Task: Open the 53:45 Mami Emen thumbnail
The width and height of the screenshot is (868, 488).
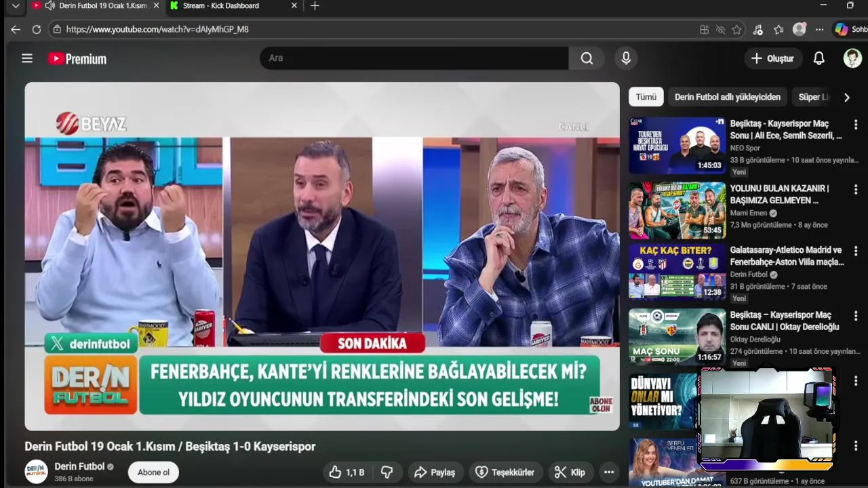Action: pyautogui.click(x=677, y=210)
